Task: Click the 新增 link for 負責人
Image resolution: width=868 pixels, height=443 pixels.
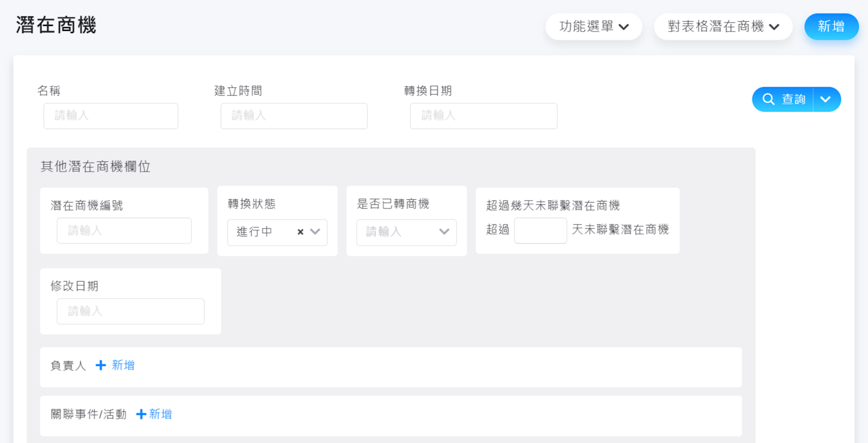Action: click(x=123, y=366)
